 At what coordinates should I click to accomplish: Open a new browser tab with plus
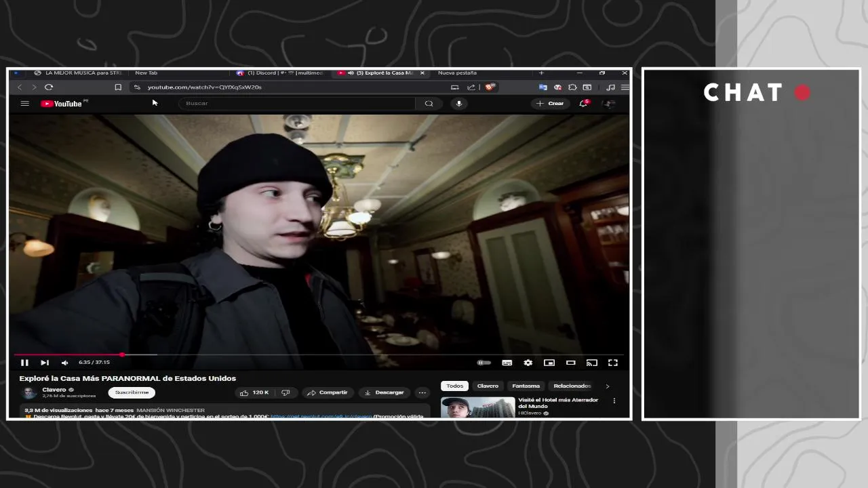pyautogui.click(x=541, y=73)
